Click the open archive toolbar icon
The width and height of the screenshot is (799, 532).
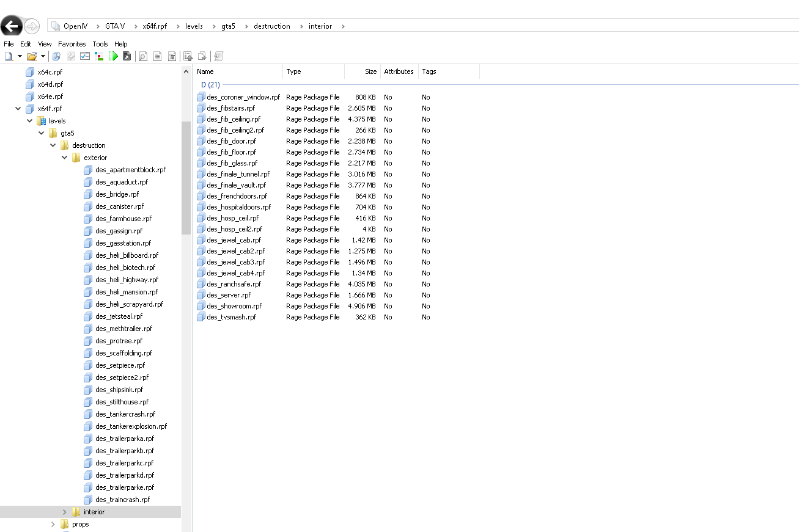(32, 56)
